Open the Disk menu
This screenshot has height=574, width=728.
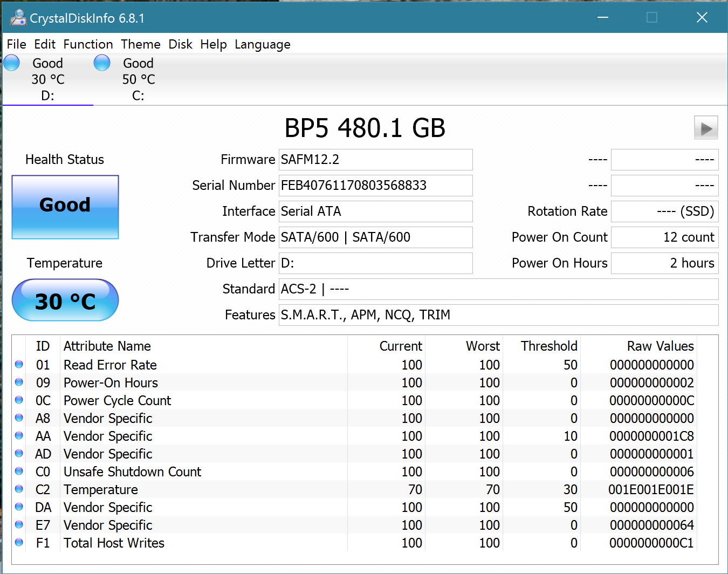(x=180, y=44)
